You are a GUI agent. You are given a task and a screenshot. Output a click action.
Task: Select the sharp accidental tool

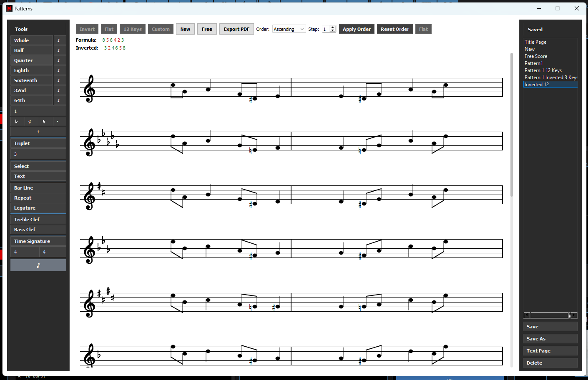[30, 122]
